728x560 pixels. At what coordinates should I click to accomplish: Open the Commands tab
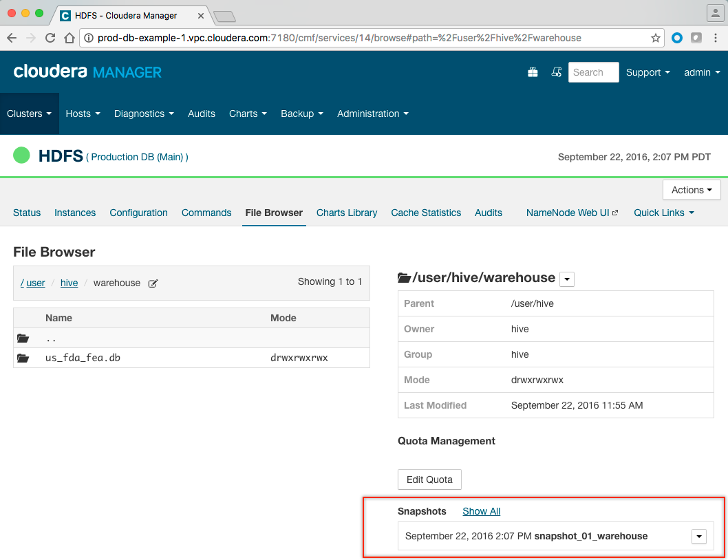click(x=206, y=213)
